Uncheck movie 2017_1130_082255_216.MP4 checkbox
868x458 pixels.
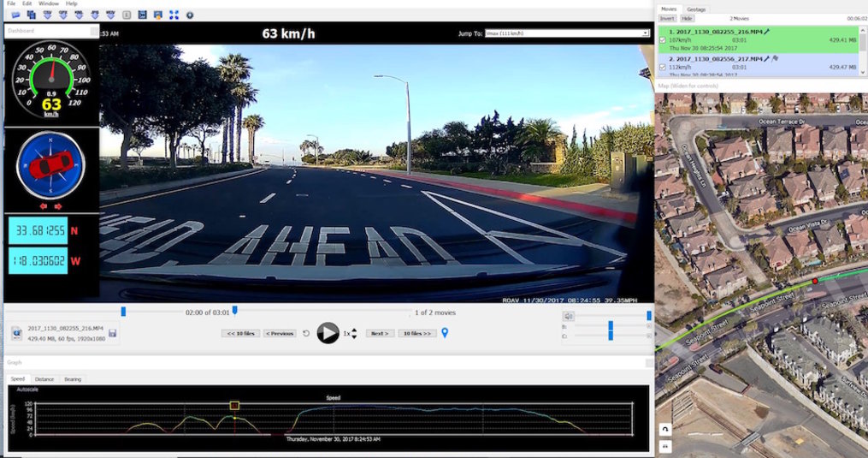[663, 40]
